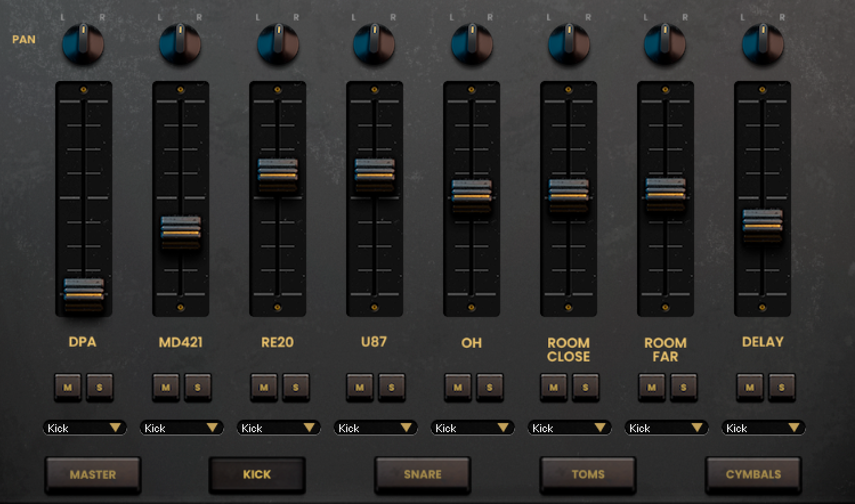Click the DELAY channel pan knob
The width and height of the screenshot is (855, 504).
click(x=763, y=44)
